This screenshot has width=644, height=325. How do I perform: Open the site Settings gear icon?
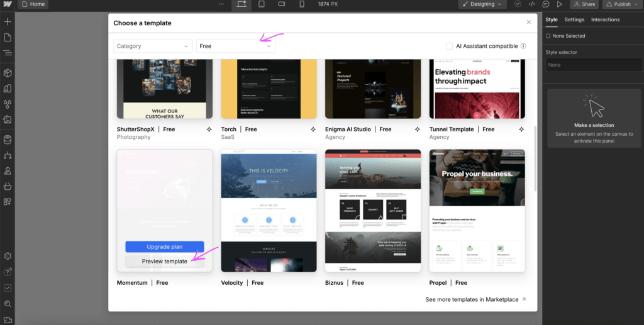pyautogui.click(x=8, y=256)
